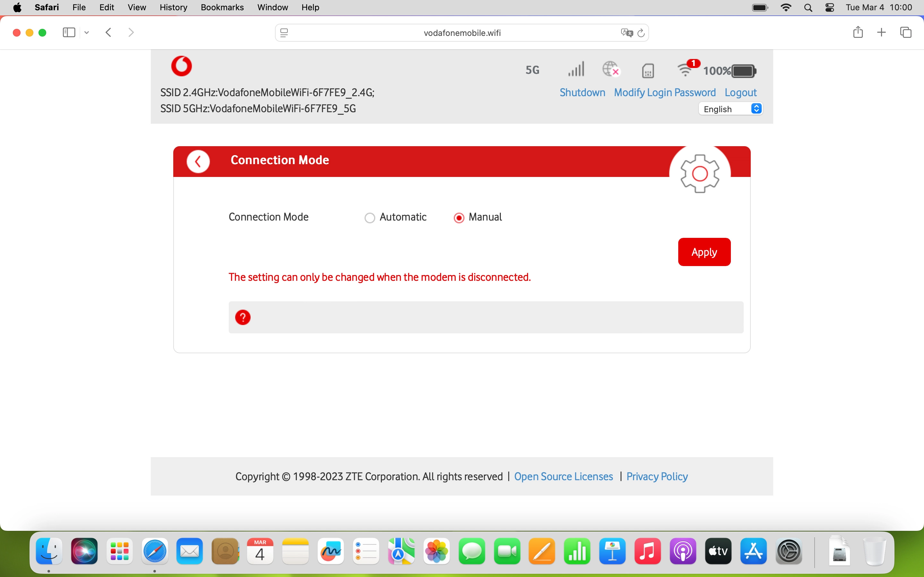Select the Manual connection mode

pos(459,217)
